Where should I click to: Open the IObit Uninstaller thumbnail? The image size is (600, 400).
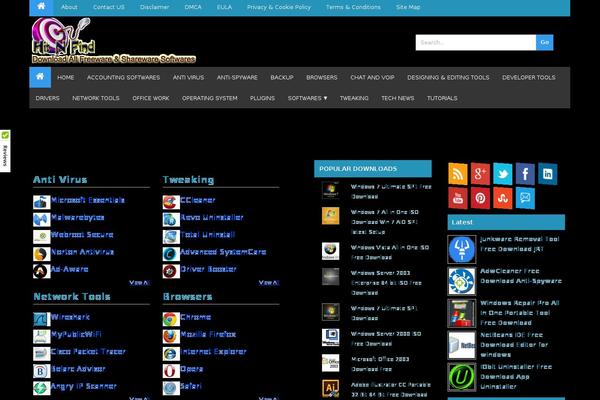(x=462, y=377)
